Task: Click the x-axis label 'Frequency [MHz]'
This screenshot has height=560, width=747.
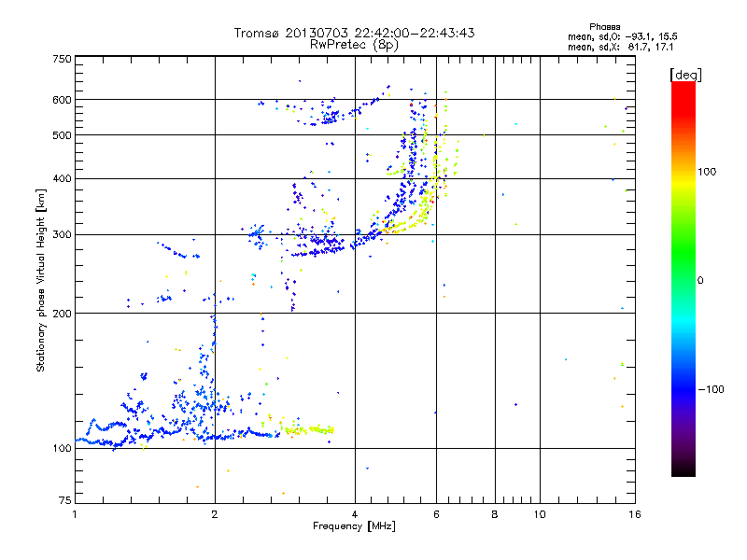Action: [354, 526]
